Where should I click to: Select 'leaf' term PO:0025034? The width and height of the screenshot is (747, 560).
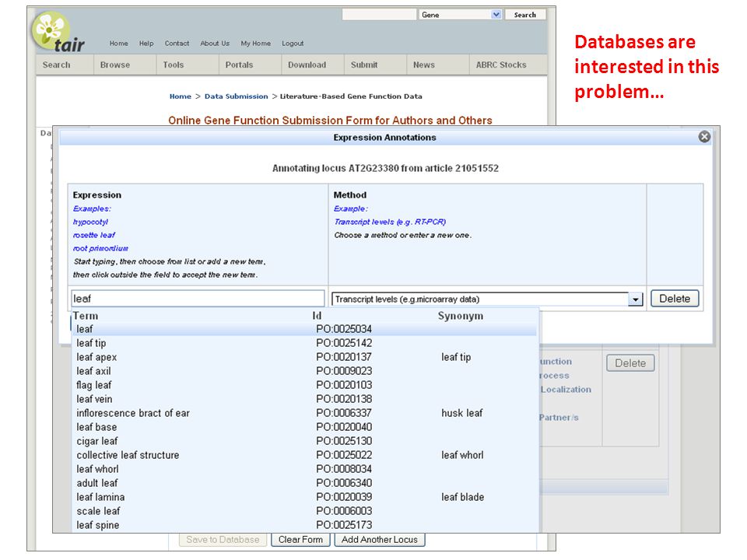tap(304, 329)
